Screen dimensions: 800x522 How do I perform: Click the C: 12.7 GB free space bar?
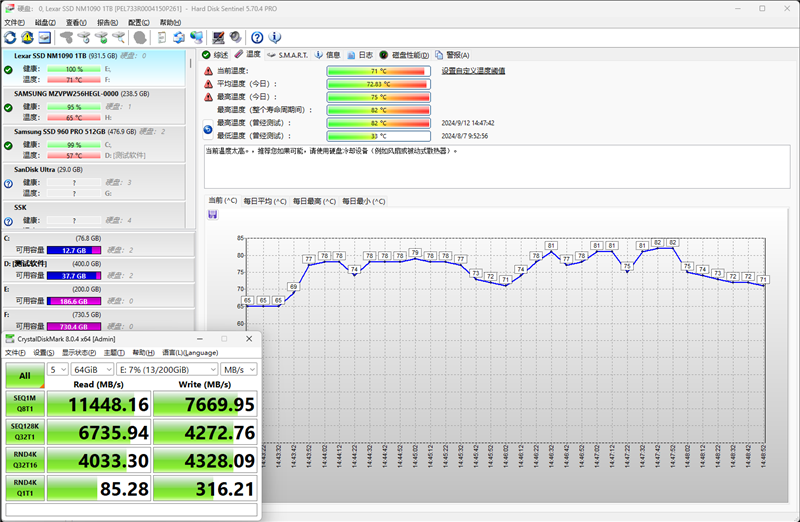pyautogui.click(x=74, y=250)
